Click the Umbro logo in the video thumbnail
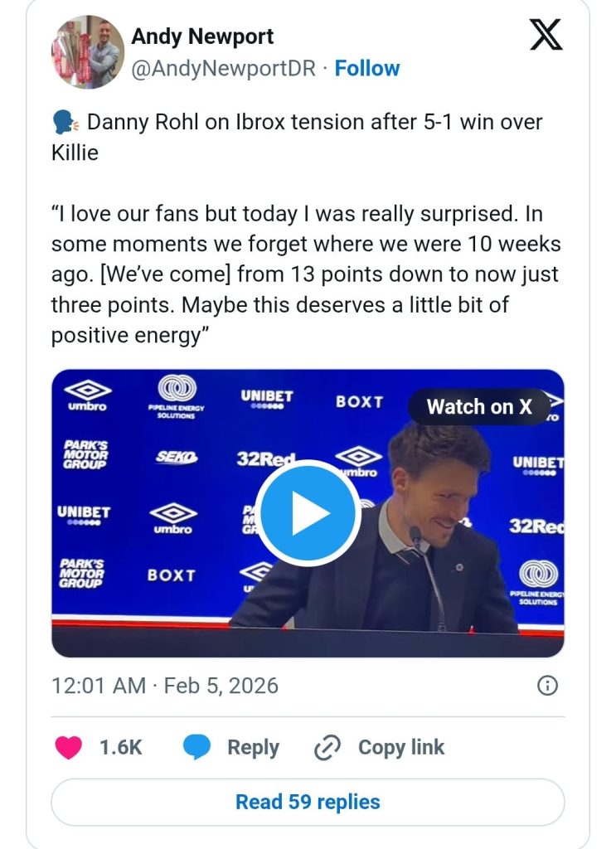Image resolution: width=616 pixels, height=849 pixels. 87,395
